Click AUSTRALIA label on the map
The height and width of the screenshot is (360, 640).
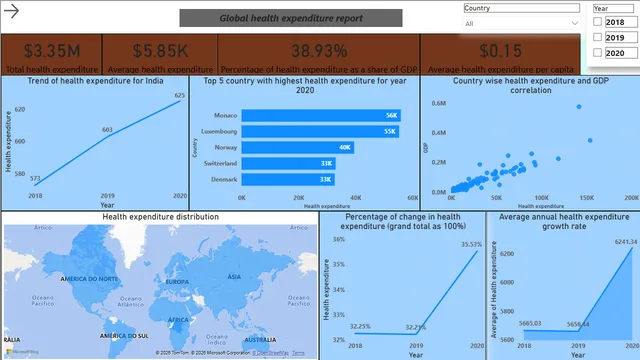[x=260, y=340]
